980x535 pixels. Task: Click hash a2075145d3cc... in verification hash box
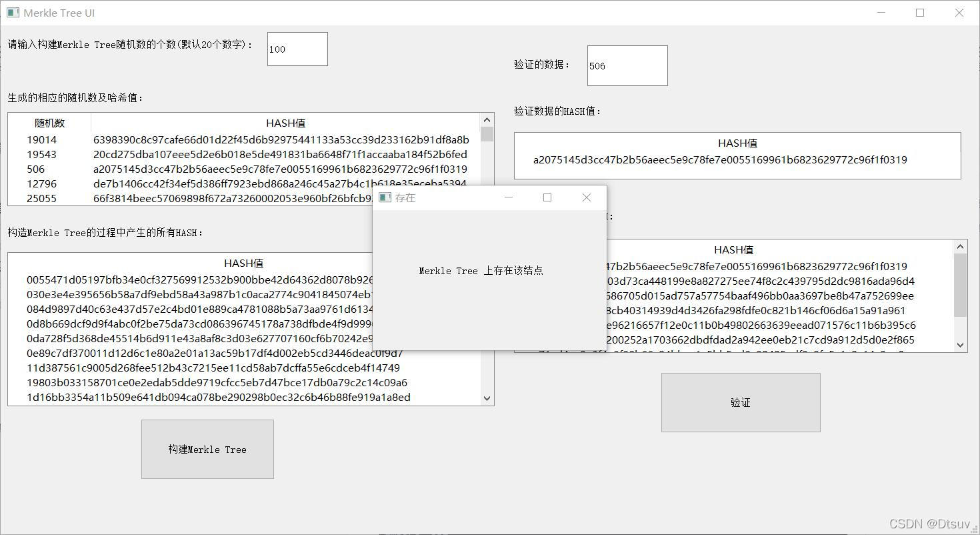(720, 159)
